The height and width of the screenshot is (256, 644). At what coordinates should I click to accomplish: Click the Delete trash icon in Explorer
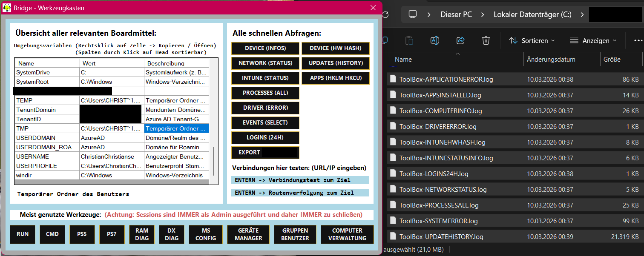[x=486, y=40]
